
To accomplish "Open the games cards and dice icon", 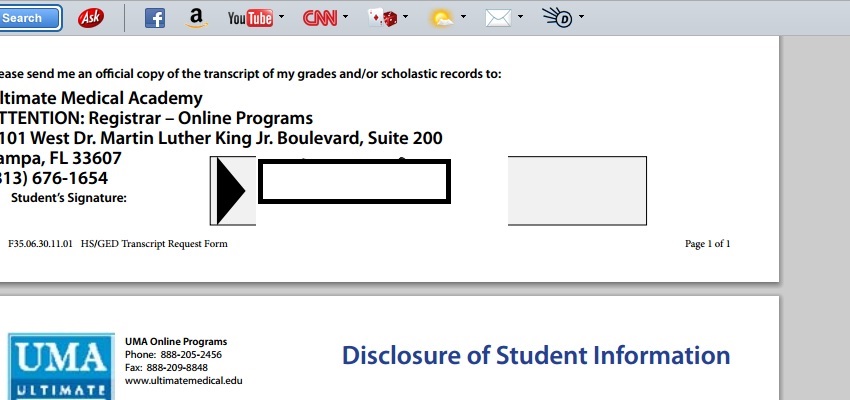I will (383, 18).
